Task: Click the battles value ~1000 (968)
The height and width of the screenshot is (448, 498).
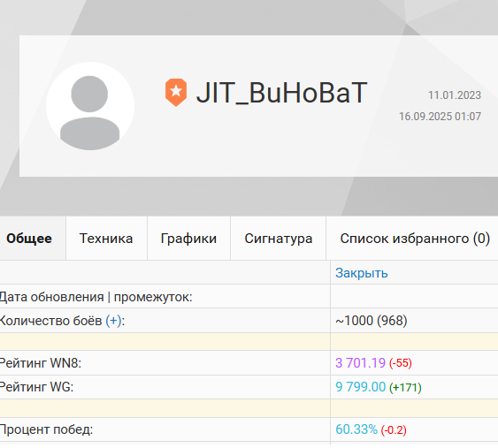Action: pyautogui.click(x=372, y=321)
